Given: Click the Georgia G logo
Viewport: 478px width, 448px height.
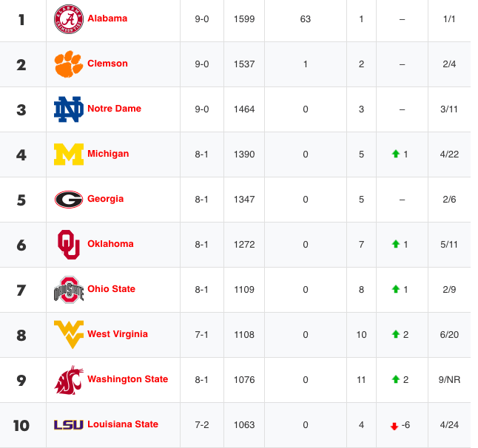Looking at the screenshot, I should 69,200.
